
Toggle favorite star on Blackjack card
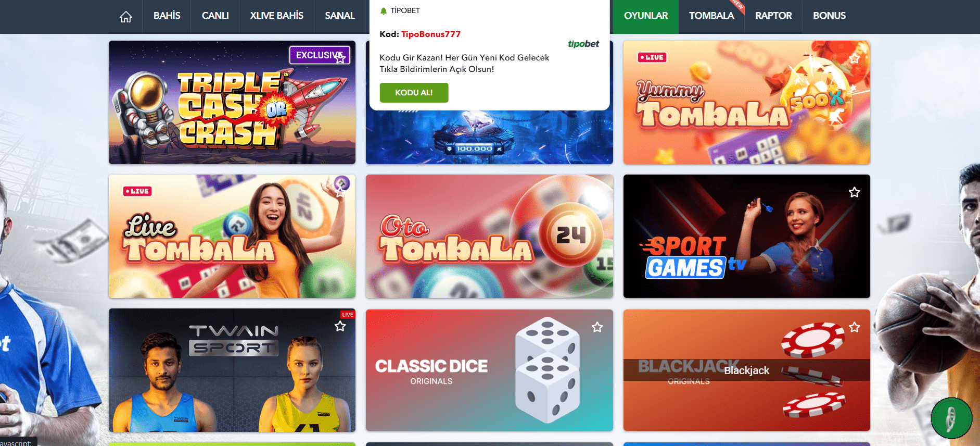click(855, 327)
